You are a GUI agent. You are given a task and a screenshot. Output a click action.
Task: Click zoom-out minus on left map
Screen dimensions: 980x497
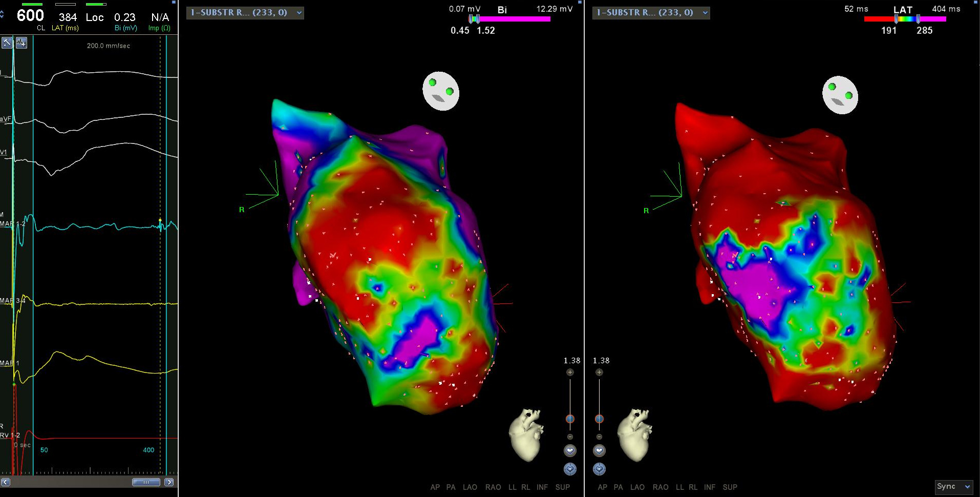click(x=570, y=437)
